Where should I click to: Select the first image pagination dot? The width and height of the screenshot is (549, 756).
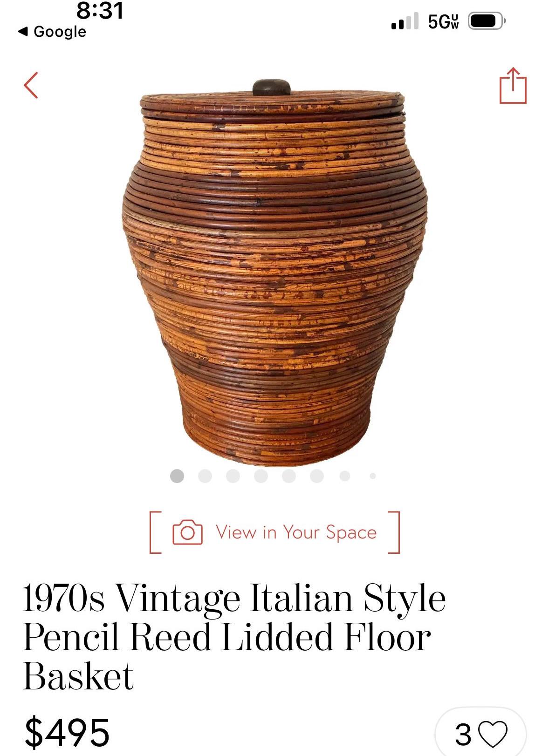pos(177,476)
